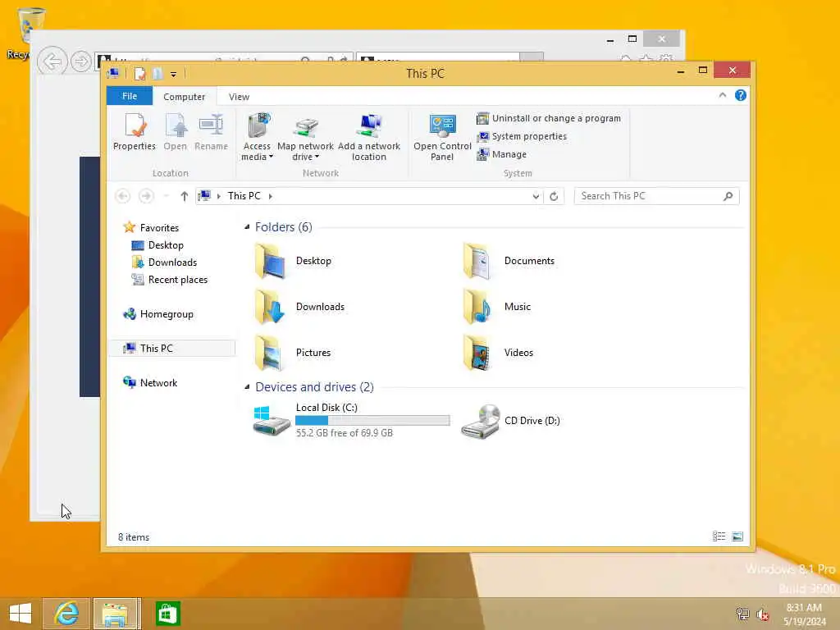Image resolution: width=840 pixels, height=630 pixels.
Task: Select the Desktop folder icon
Action: pyautogui.click(x=269, y=262)
